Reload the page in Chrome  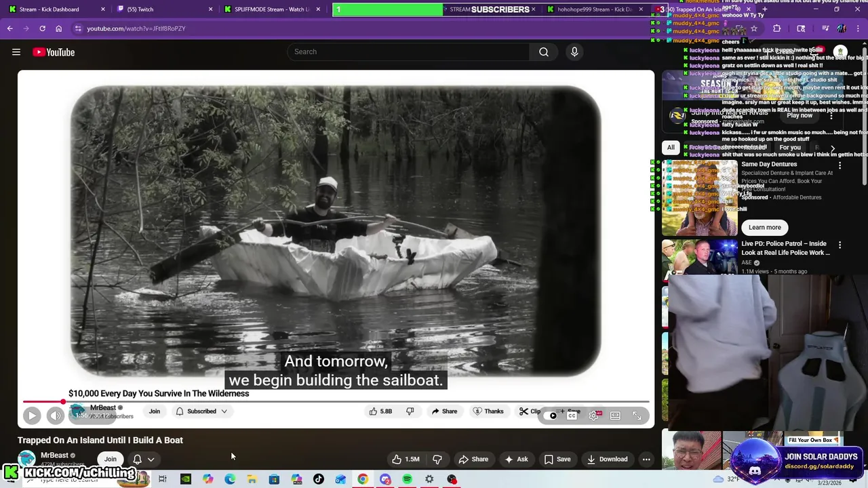pos(42,28)
